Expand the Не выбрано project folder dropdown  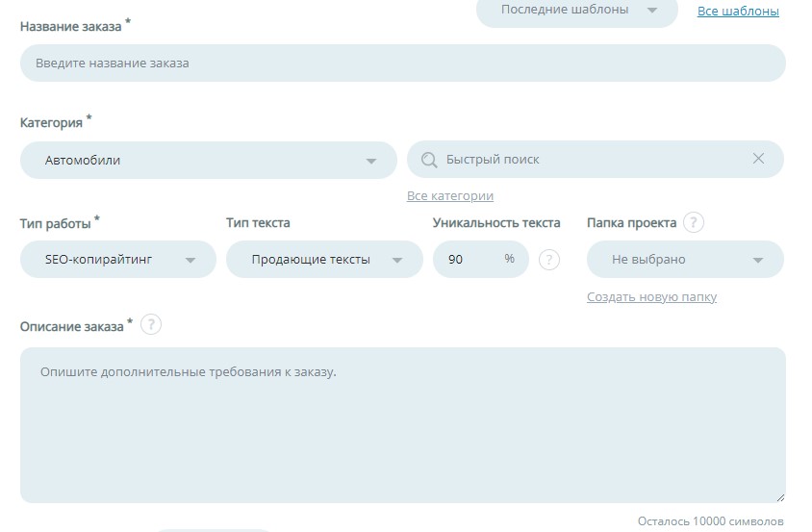pyautogui.click(x=685, y=259)
